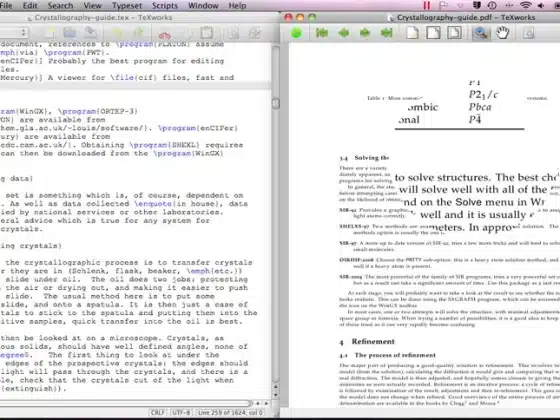560x420 pixels.
Task: Click 'The process of refinement' subheading
Action: (395, 355)
